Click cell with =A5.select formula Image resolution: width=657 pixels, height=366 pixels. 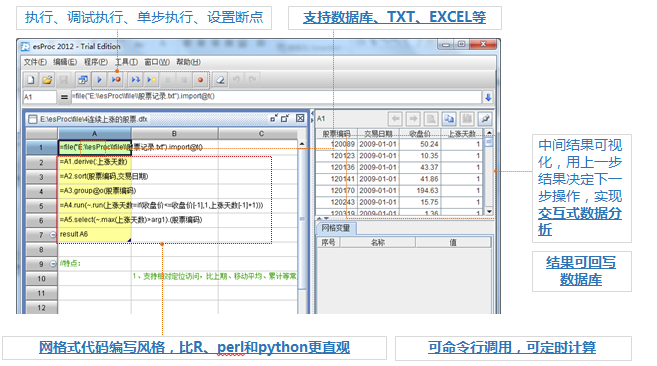coord(94,220)
